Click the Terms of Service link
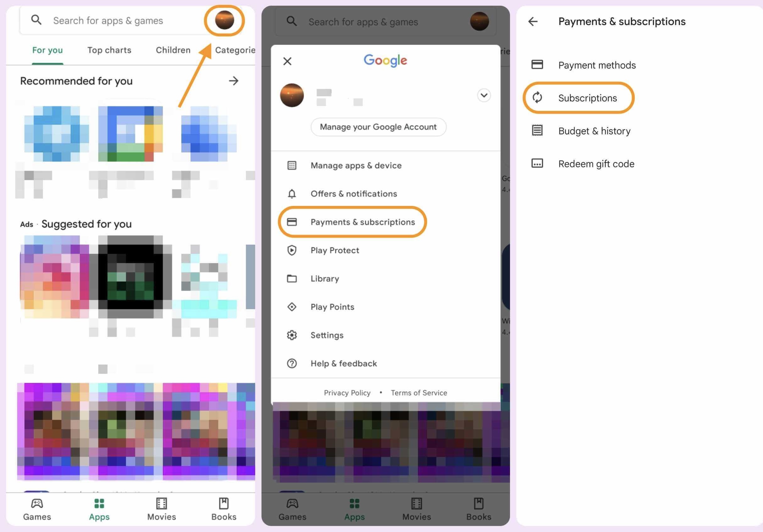763x532 pixels. tap(419, 393)
